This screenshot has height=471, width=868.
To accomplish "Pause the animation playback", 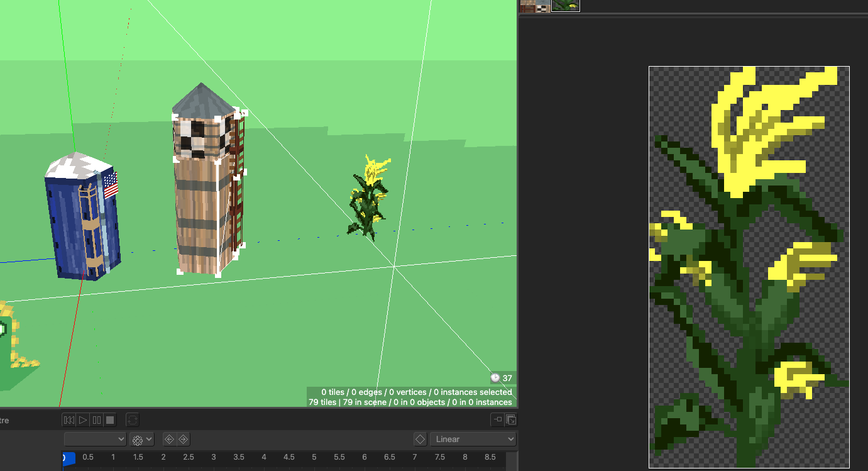I will click(x=97, y=419).
